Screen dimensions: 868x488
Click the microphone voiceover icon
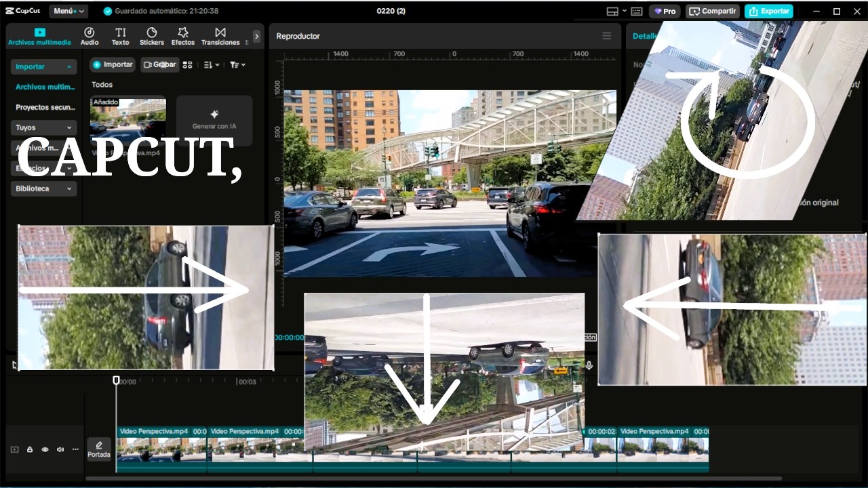pos(589,365)
